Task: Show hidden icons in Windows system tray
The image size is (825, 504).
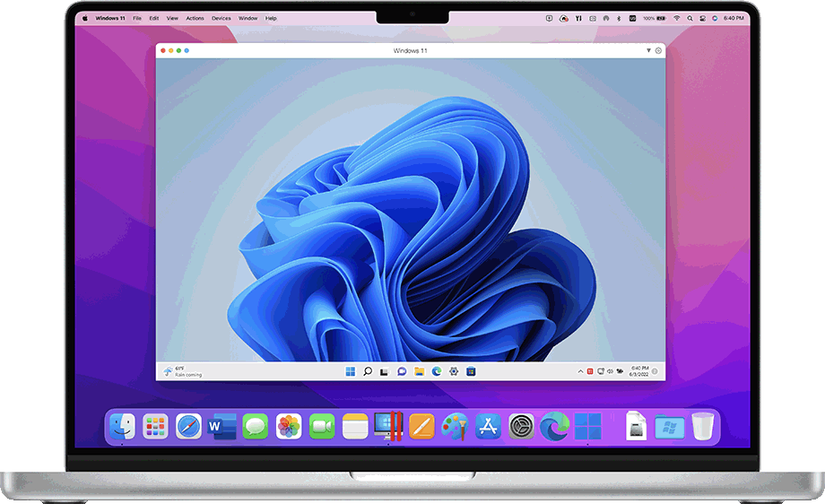Action: [x=580, y=371]
